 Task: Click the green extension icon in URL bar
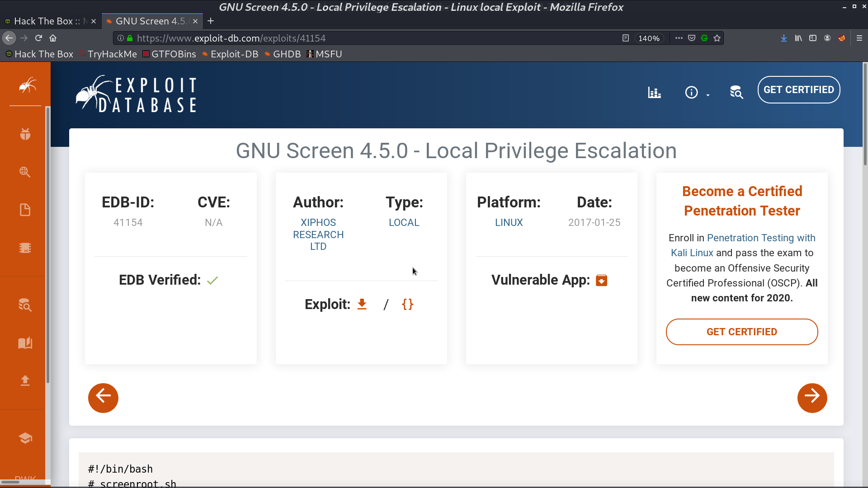(x=704, y=38)
